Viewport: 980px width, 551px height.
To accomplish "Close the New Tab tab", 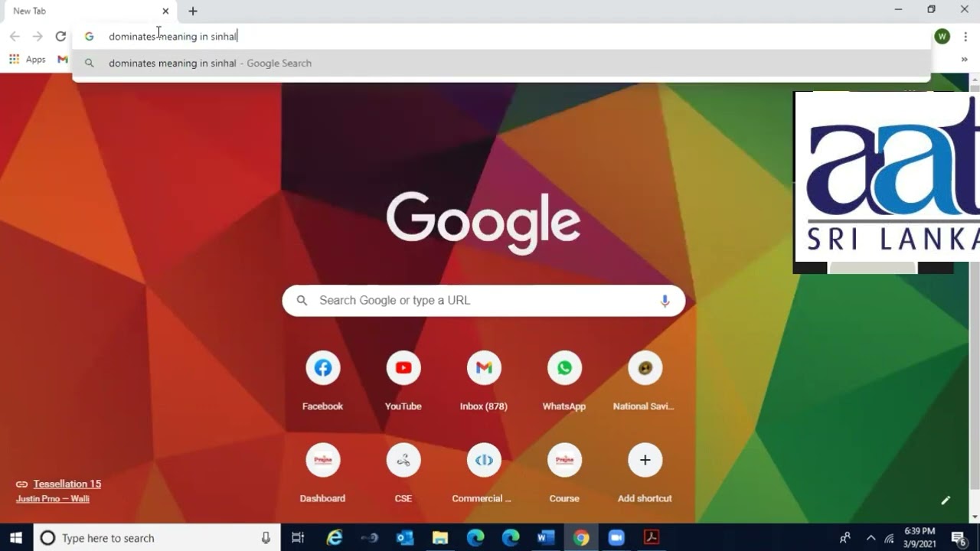I will click(x=165, y=11).
